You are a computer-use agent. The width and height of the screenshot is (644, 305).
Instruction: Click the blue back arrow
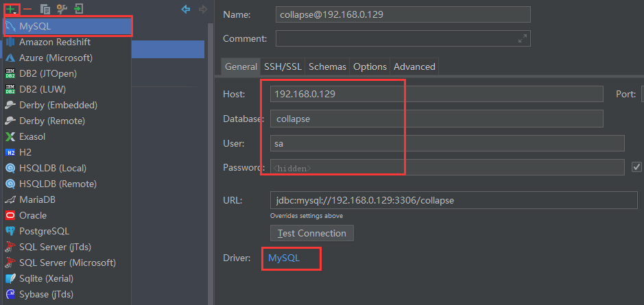point(186,9)
